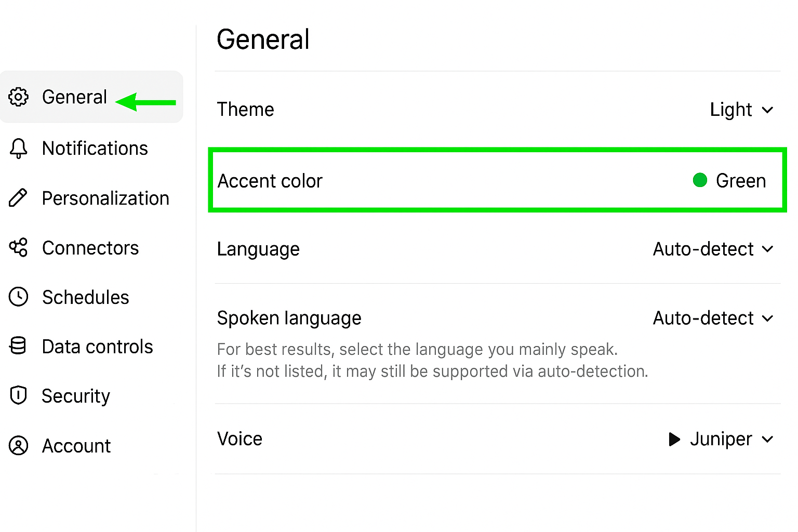Select the Personalization settings entry
This screenshot has width=798, height=532.
click(105, 198)
